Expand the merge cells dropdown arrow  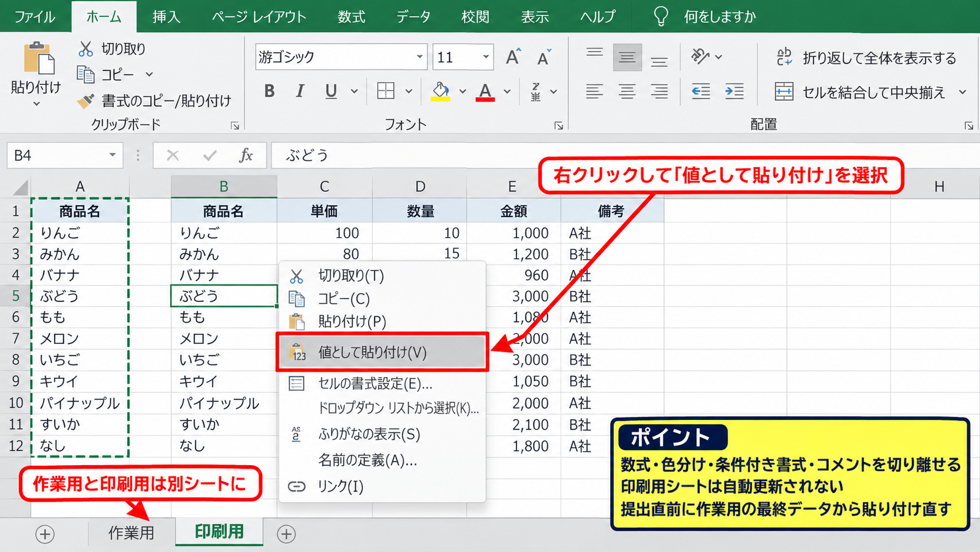pyautogui.click(x=962, y=92)
